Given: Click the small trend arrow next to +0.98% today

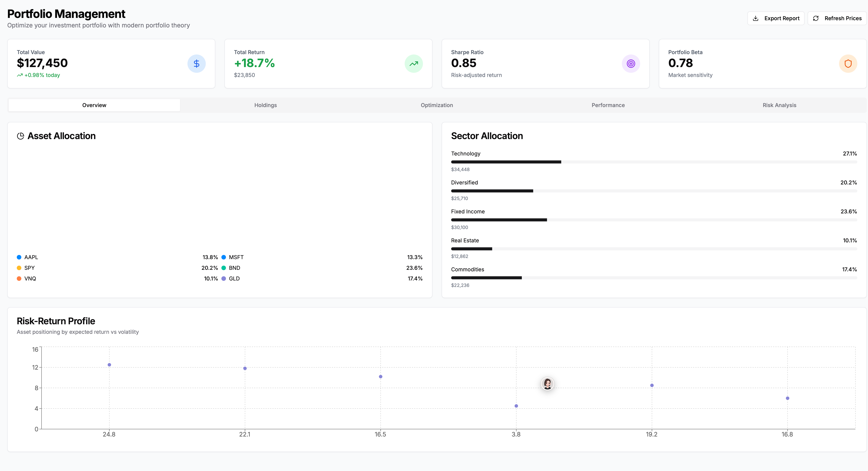Looking at the screenshot, I should 20,75.
